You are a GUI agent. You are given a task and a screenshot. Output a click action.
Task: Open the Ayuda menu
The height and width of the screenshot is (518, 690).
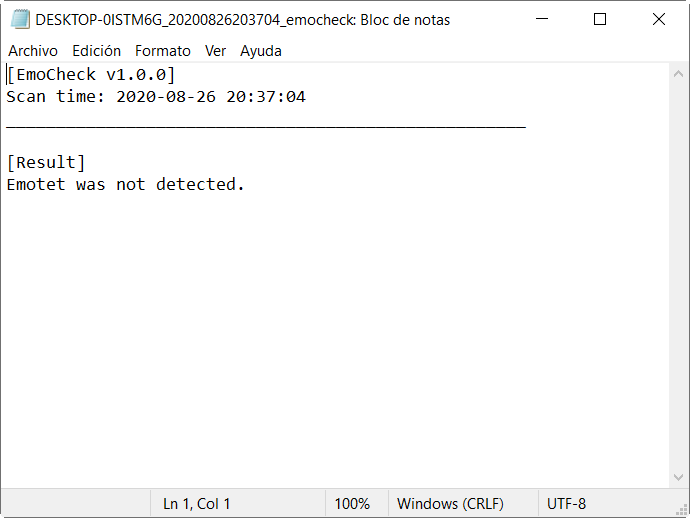point(261,51)
